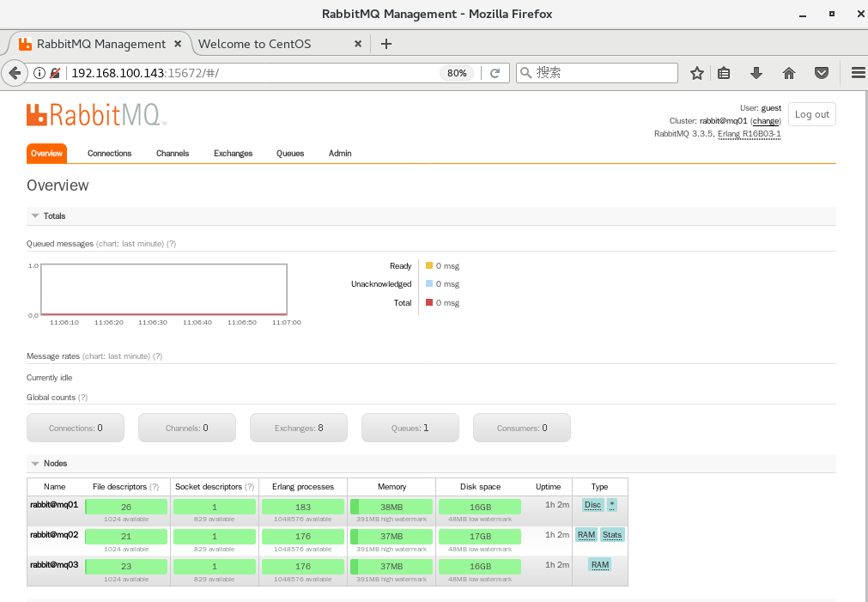Open the Channels tab

point(173,154)
